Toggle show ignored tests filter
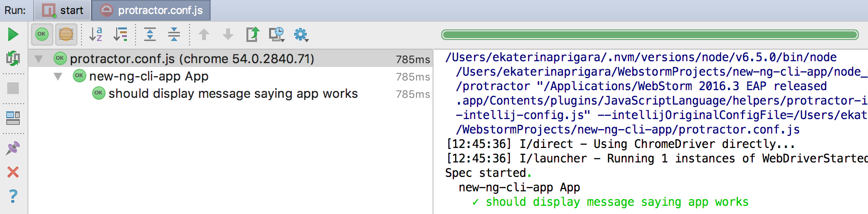This screenshot has width=868, height=214. tap(66, 34)
